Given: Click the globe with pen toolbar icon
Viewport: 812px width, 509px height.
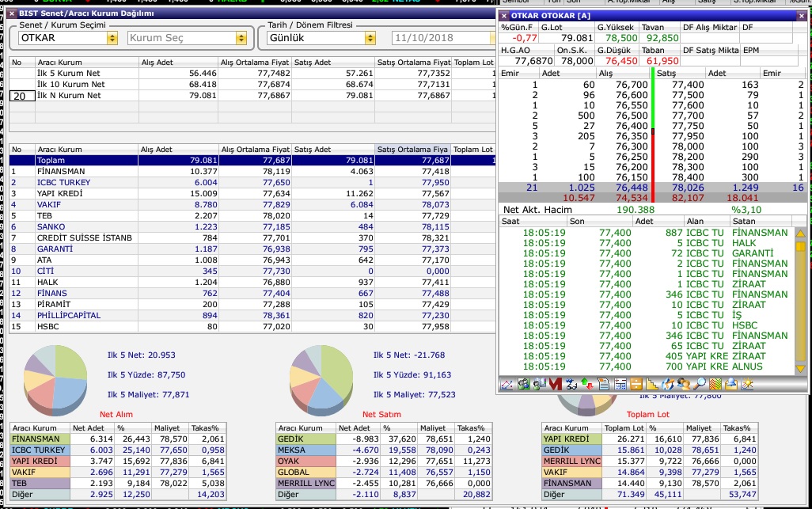Looking at the screenshot, I should click(x=668, y=384).
